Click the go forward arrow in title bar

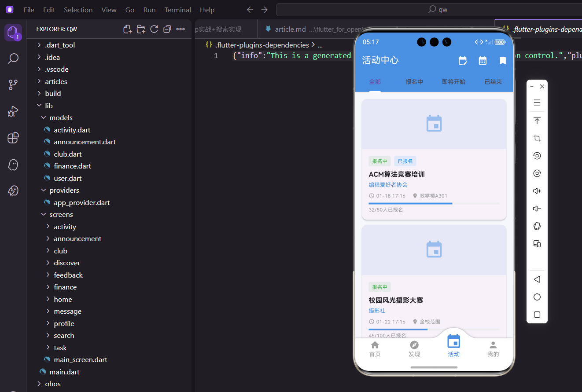coord(264,10)
